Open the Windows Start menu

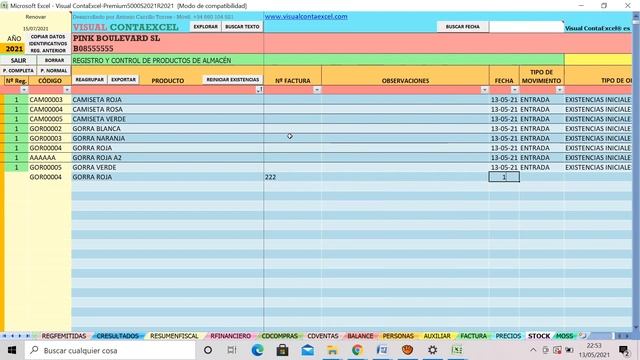pos(12,350)
